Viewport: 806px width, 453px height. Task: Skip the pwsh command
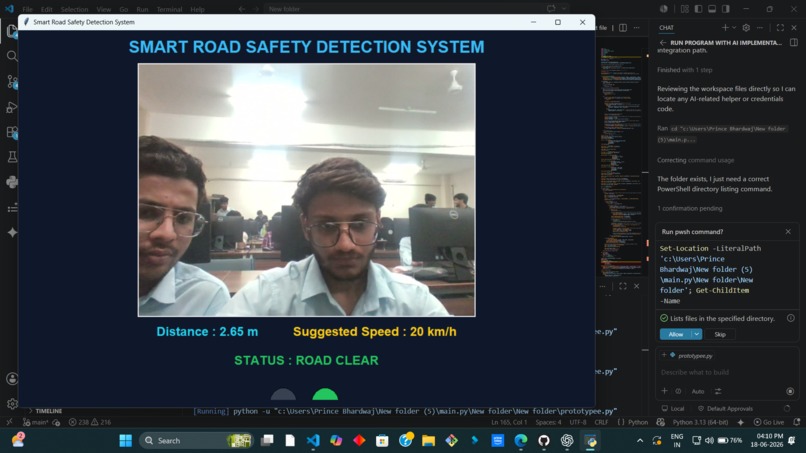tap(720, 334)
